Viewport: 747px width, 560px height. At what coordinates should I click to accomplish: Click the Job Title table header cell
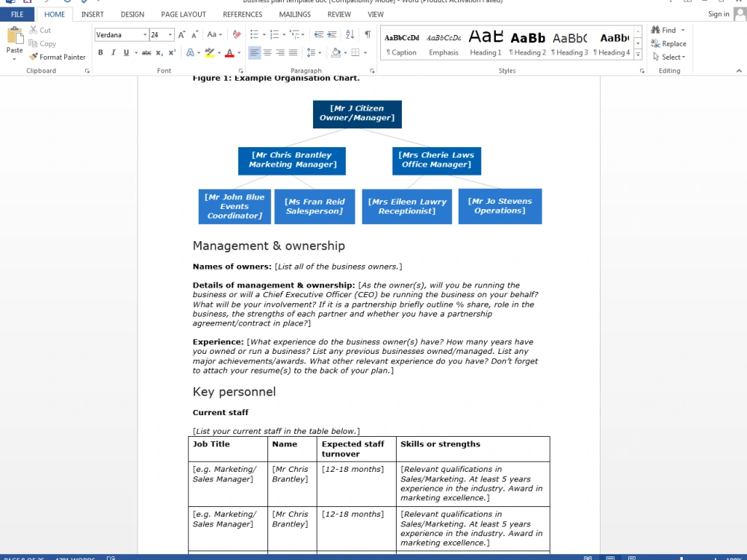(x=228, y=449)
